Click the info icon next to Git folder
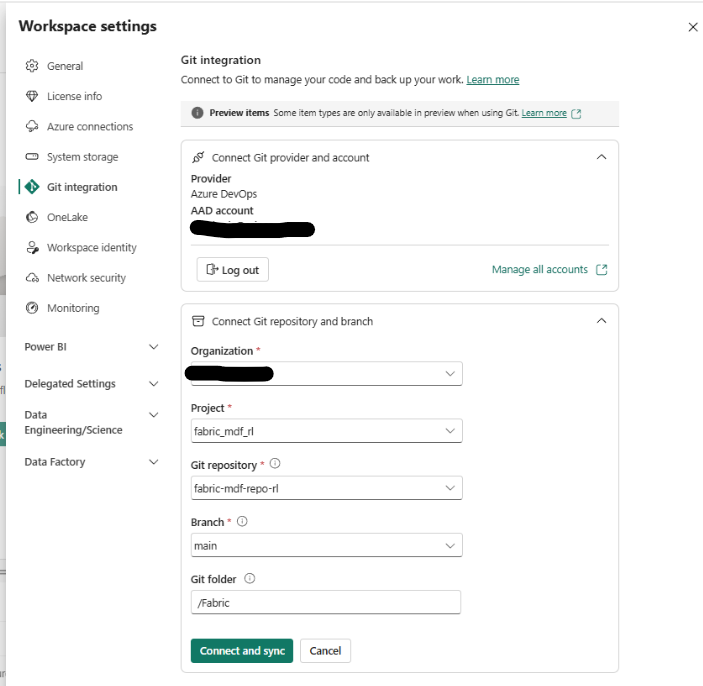Image resolution: width=703 pixels, height=686 pixels. 250,578
